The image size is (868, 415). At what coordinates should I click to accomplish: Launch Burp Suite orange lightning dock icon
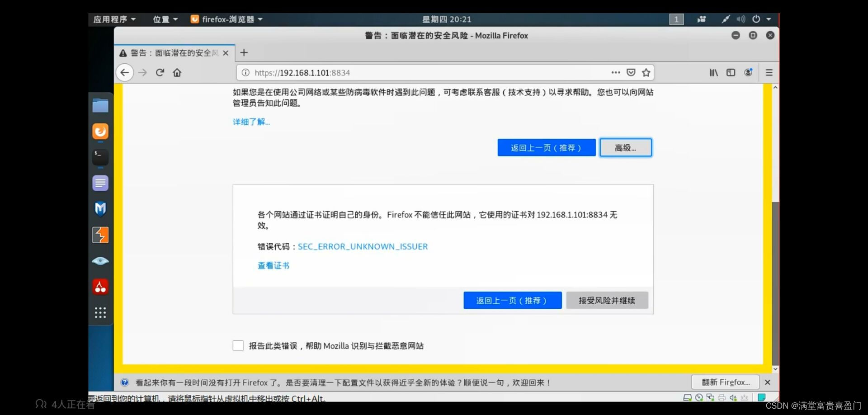100,235
